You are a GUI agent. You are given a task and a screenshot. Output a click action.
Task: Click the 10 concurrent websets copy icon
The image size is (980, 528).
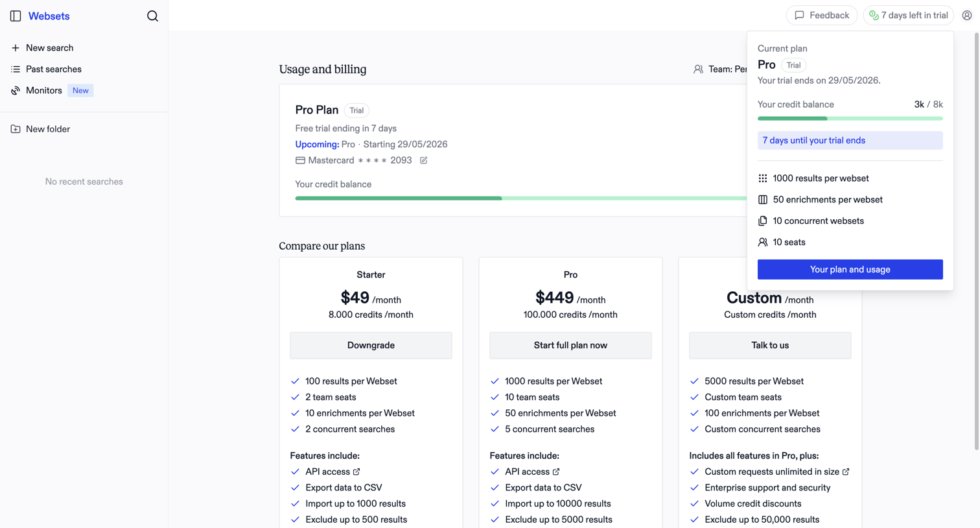(x=763, y=221)
